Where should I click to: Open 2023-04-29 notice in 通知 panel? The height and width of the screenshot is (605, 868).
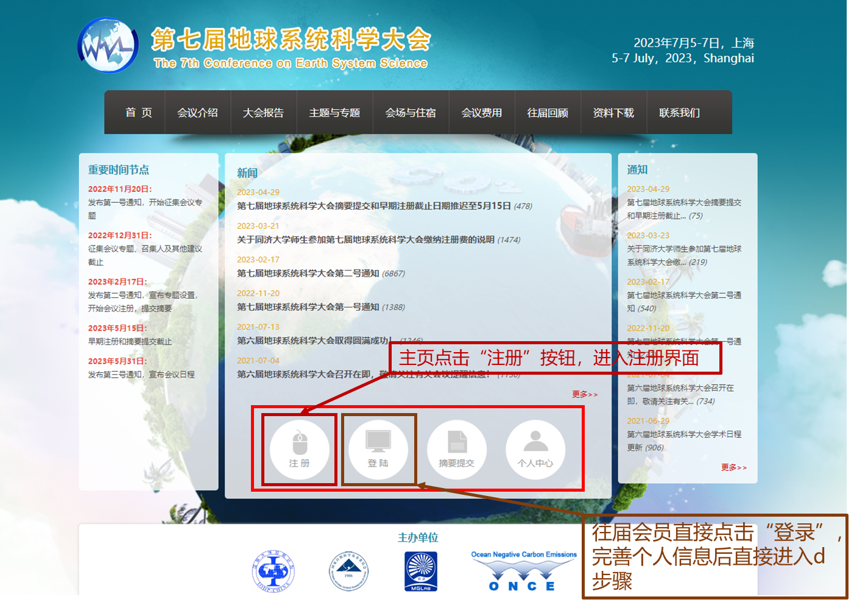[x=684, y=209]
